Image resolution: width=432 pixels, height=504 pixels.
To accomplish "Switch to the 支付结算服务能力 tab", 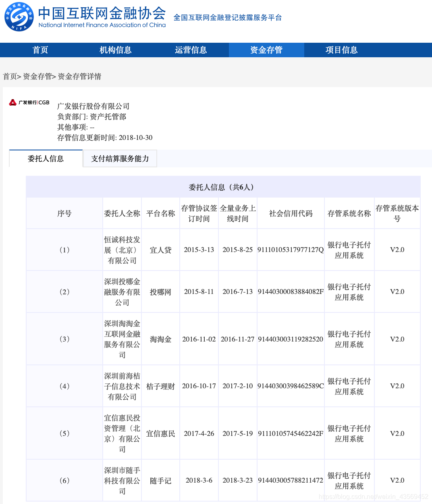I will [x=120, y=158].
